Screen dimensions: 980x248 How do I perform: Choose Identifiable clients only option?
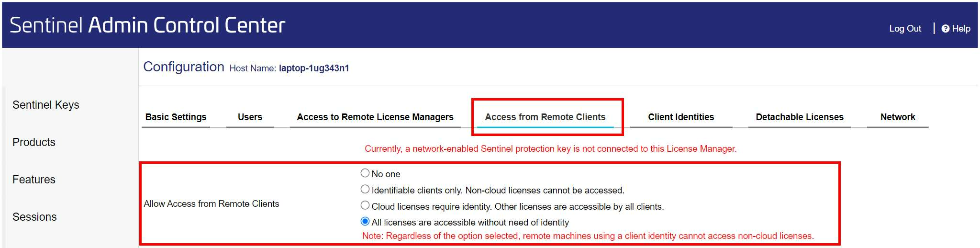[365, 189]
